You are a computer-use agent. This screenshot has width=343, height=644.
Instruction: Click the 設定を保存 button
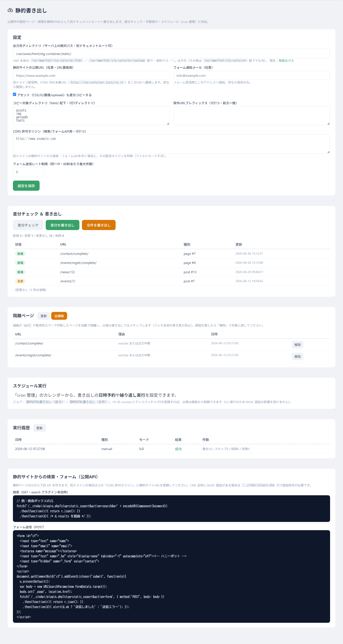[x=26, y=186]
